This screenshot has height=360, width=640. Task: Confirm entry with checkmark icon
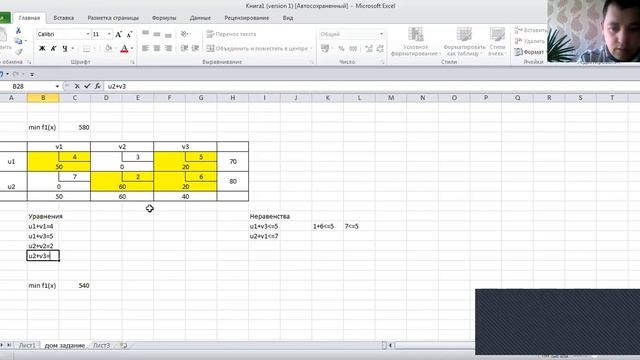click(87, 86)
